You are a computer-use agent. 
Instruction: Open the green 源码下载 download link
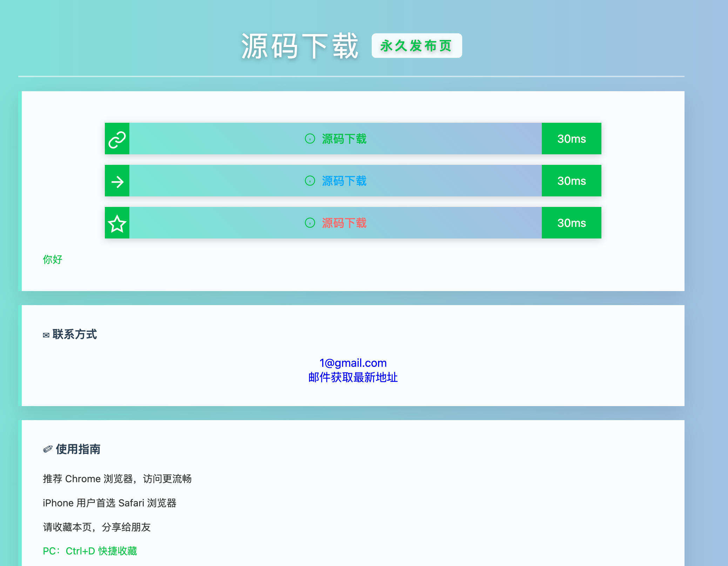point(344,139)
